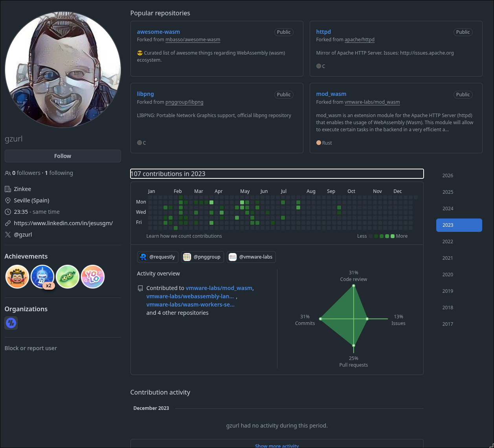Open the YOLO achievement badge
494x448 pixels.
[x=93, y=277]
